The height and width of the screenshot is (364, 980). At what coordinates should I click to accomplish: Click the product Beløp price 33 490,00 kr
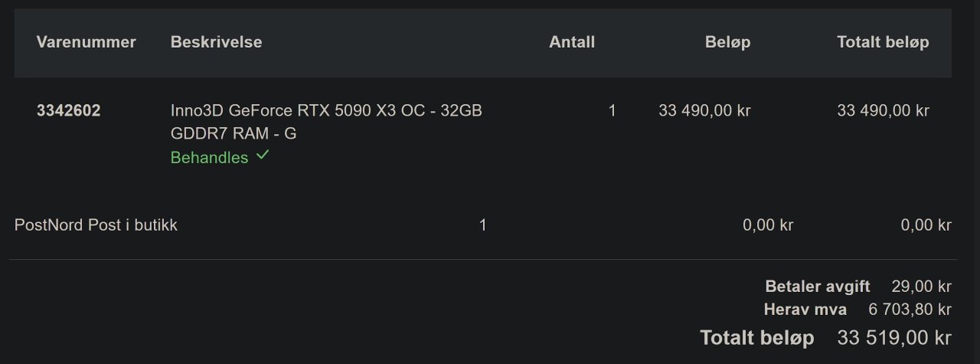pyautogui.click(x=704, y=111)
